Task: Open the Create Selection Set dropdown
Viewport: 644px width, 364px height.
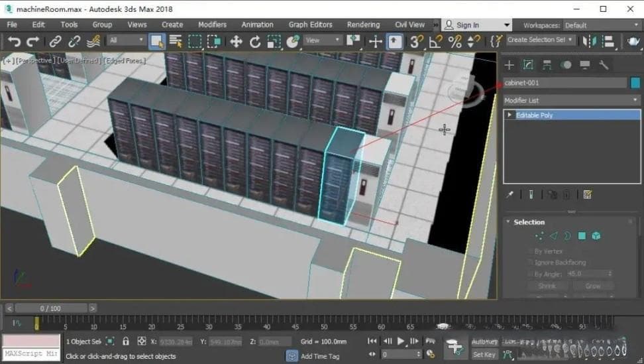Action: (540, 40)
